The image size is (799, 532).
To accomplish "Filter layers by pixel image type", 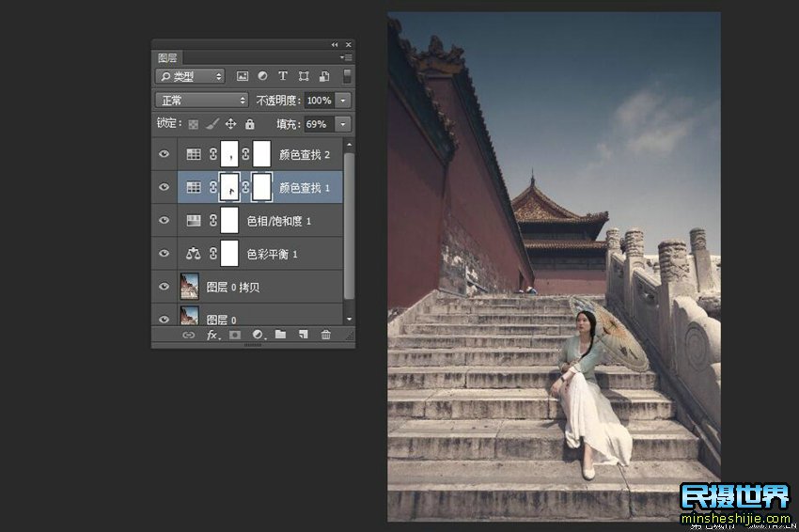I will pyautogui.click(x=243, y=76).
